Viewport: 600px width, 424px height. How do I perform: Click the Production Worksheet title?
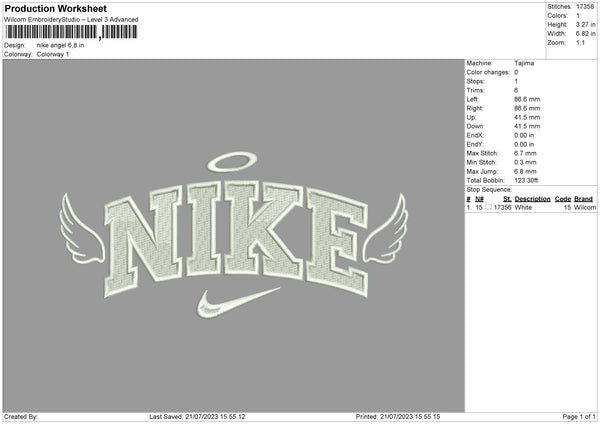pos(56,8)
